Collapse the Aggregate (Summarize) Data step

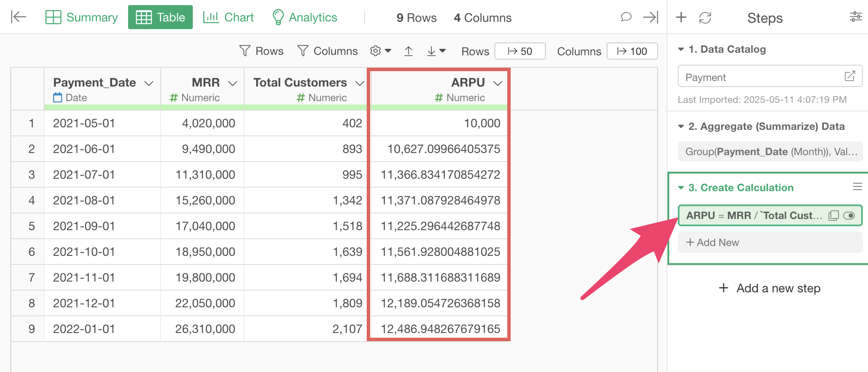(681, 127)
